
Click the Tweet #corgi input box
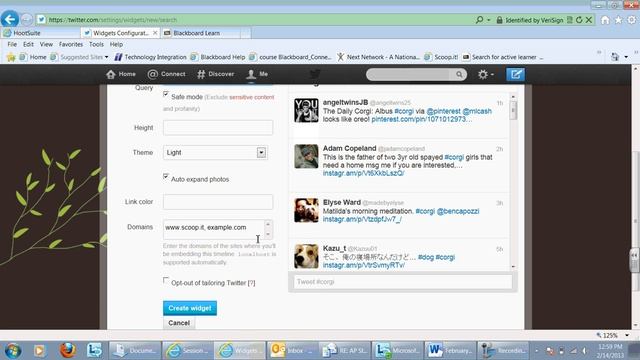click(403, 282)
